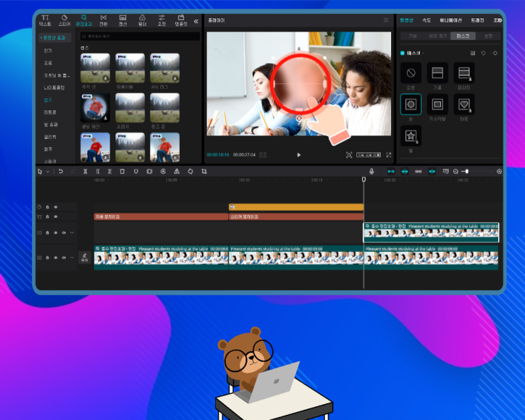Open the player panel hamburger menu
The height and width of the screenshot is (420, 525).
tap(386, 20)
